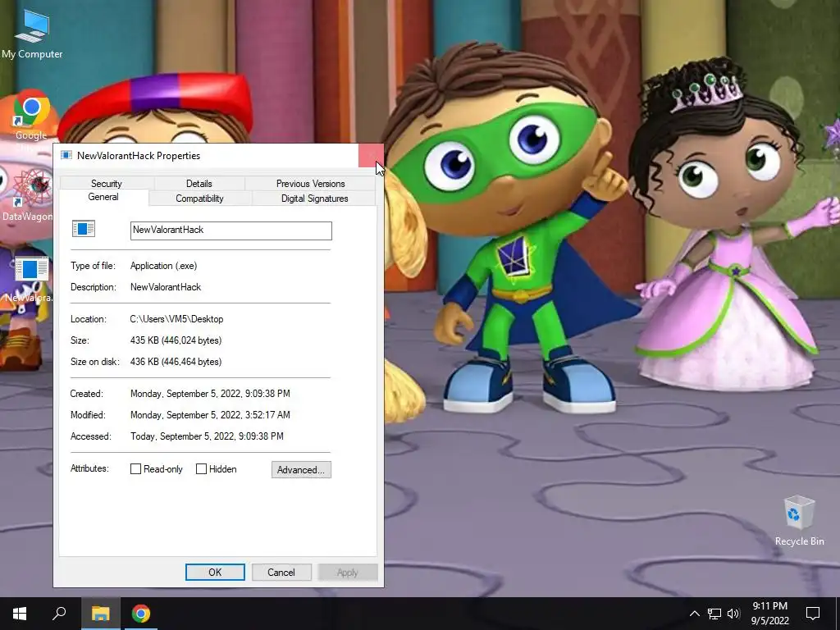Click the Properties title bar application icon
Viewport: 840px width, 630px height.
point(66,155)
